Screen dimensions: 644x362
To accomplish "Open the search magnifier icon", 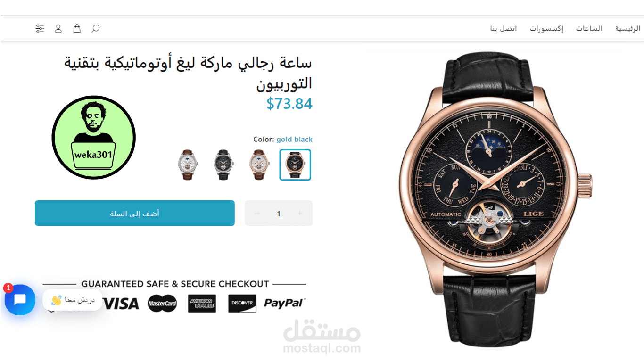I will pos(95,28).
